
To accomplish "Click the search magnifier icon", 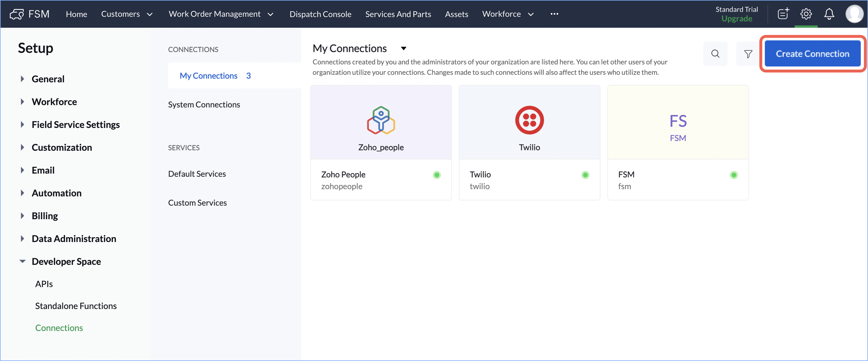I will 715,53.
